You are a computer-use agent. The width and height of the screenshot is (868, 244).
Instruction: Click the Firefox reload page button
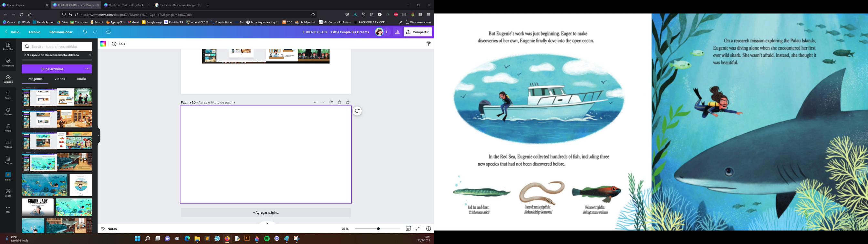[22, 15]
